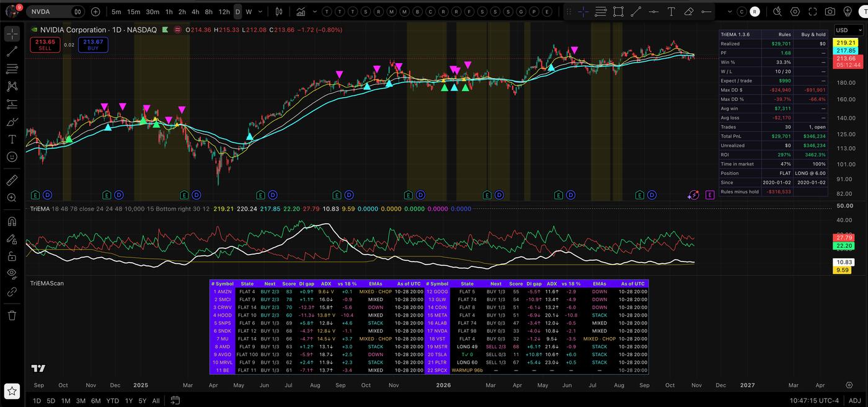868x407 pixels.
Task: Set the date range to YTD
Action: pyautogui.click(x=113, y=401)
